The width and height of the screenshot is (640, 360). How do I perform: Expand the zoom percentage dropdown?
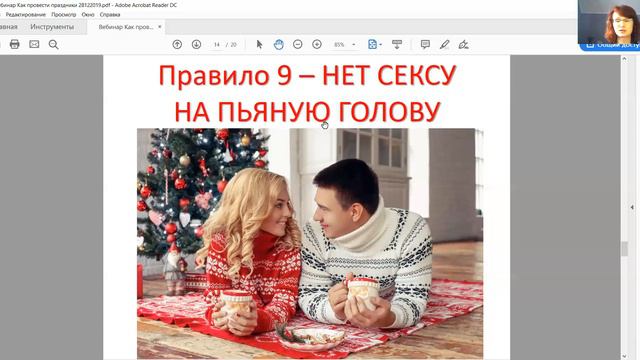(x=353, y=44)
